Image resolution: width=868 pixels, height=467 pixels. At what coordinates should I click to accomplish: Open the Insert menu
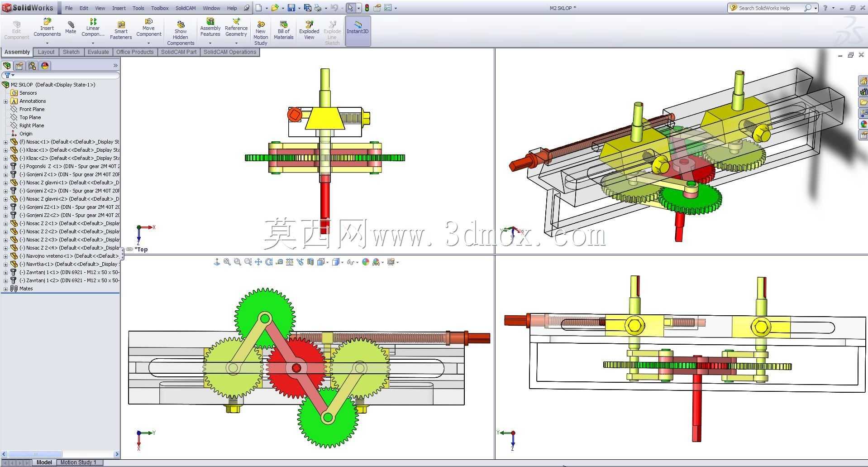pyautogui.click(x=119, y=8)
